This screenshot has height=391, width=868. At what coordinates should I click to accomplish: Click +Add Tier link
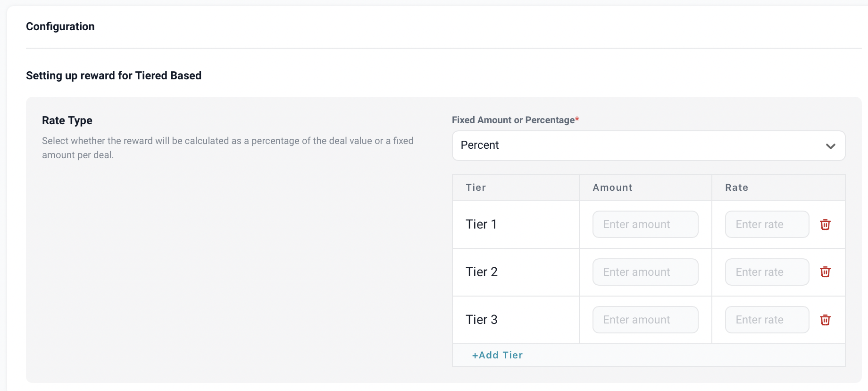(497, 355)
